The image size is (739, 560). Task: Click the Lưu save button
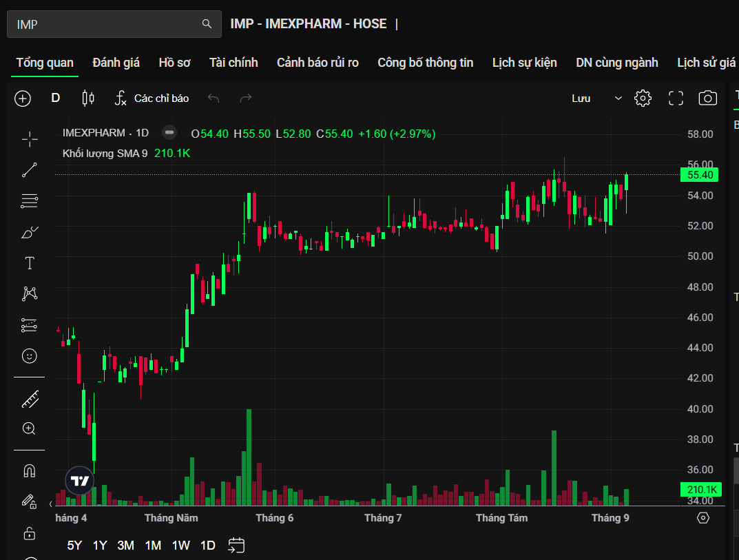pos(581,98)
